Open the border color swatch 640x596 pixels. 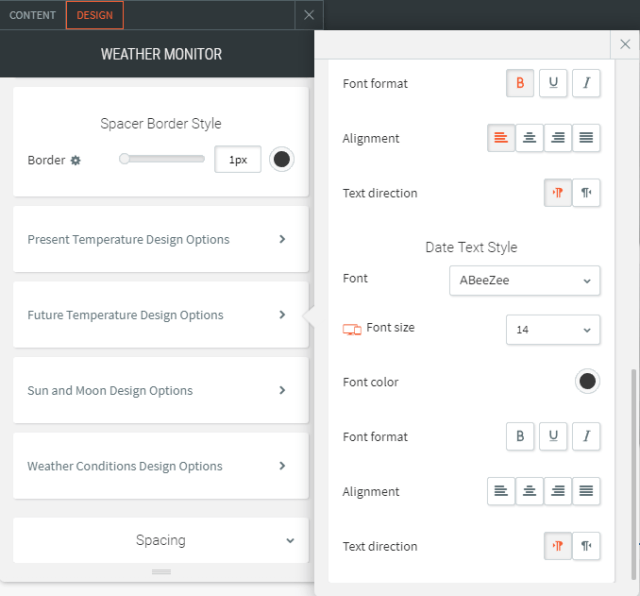[x=282, y=159]
